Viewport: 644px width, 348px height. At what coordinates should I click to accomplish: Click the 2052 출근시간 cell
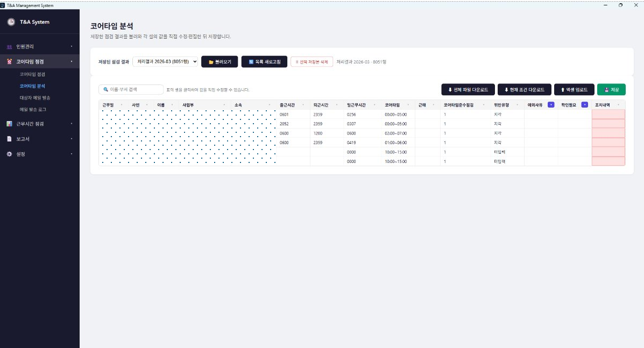click(x=293, y=124)
